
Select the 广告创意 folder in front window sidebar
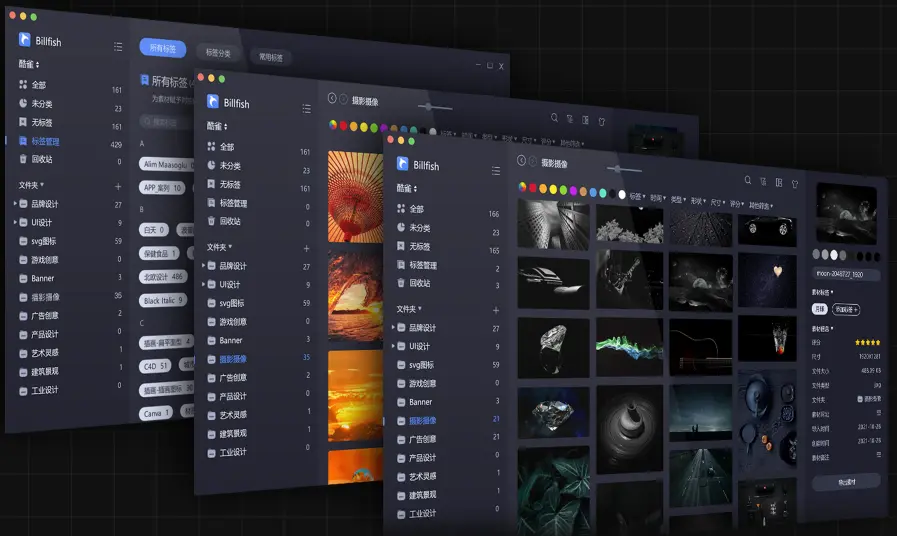423,438
